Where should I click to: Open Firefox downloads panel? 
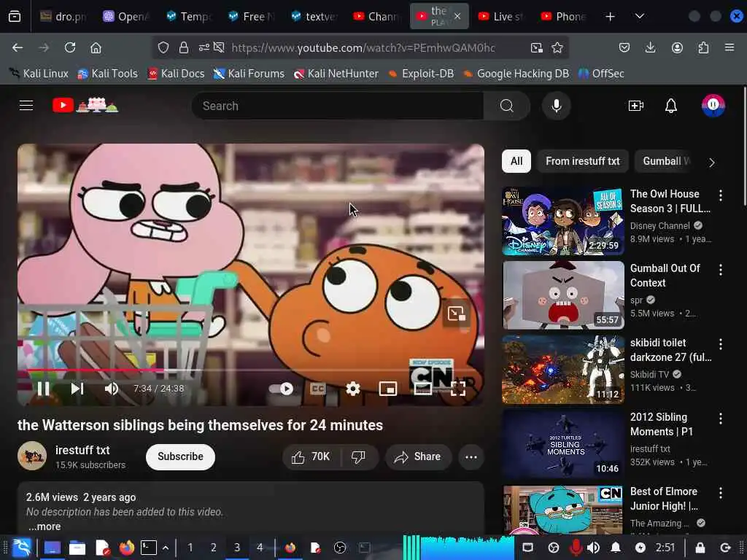650,47
